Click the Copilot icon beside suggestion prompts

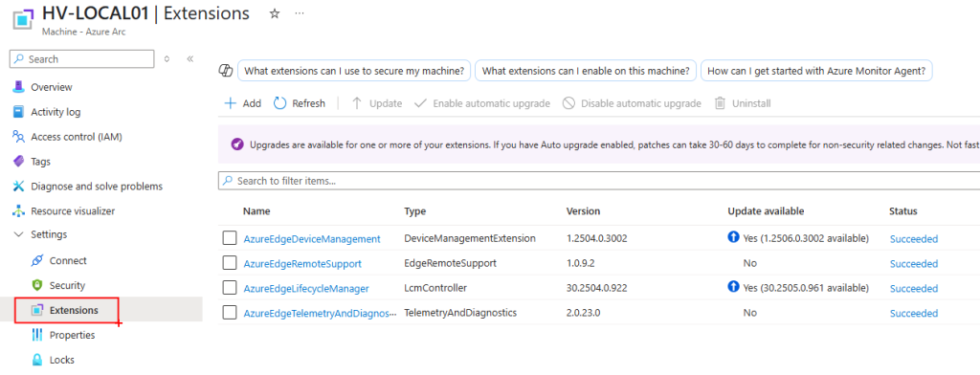tap(226, 71)
